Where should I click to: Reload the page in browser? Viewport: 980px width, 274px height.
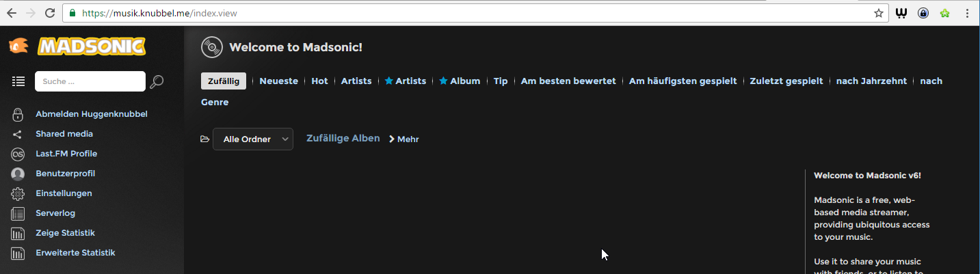[50, 13]
